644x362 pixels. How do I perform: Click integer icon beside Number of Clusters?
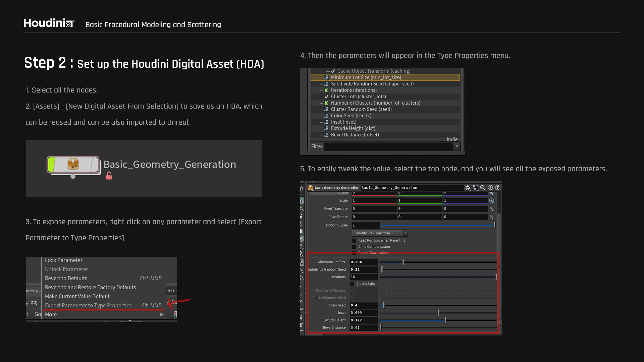[326, 103]
